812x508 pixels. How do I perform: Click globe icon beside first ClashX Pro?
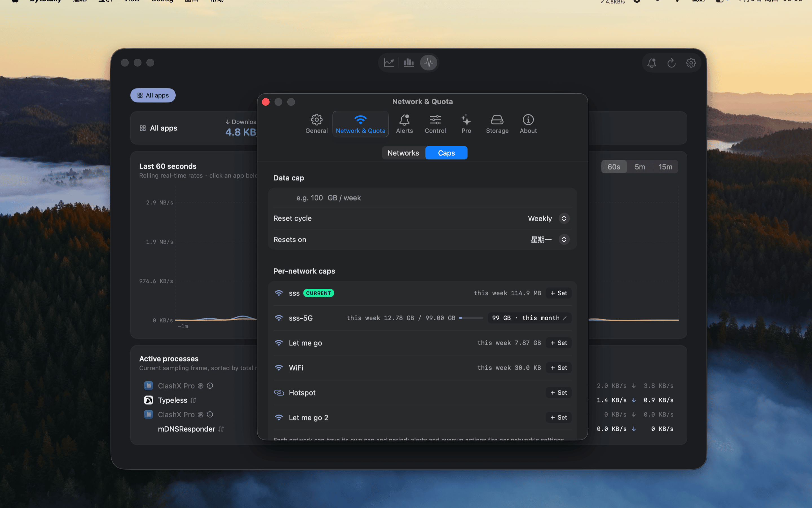pyautogui.click(x=200, y=386)
